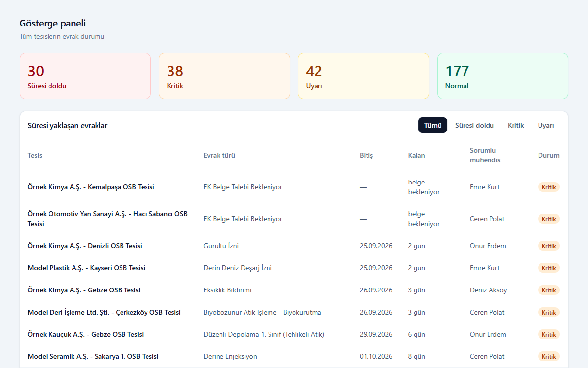Click 'EK Belge Talebi Bekleniyor' in the Kemalpaşa row

point(243,187)
